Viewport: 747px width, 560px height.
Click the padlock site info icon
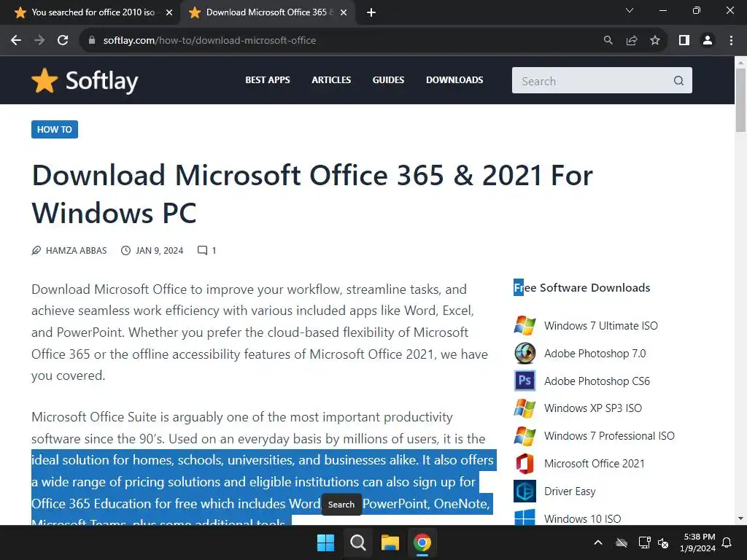(92, 41)
